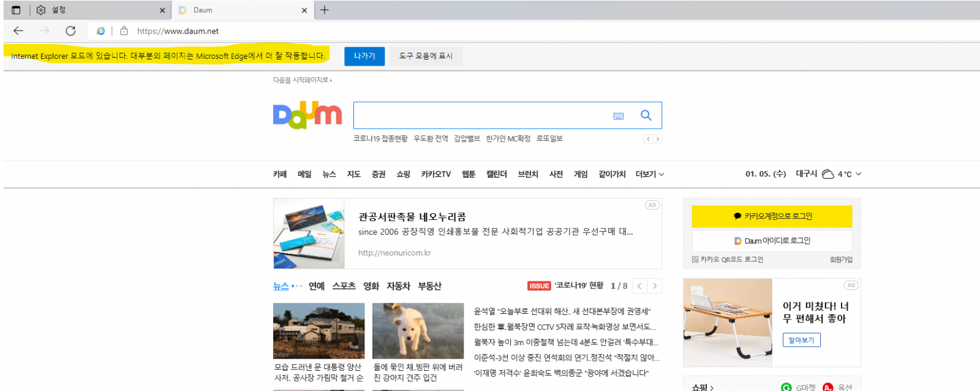Click the magnifier search icon on Daum

tap(646, 115)
